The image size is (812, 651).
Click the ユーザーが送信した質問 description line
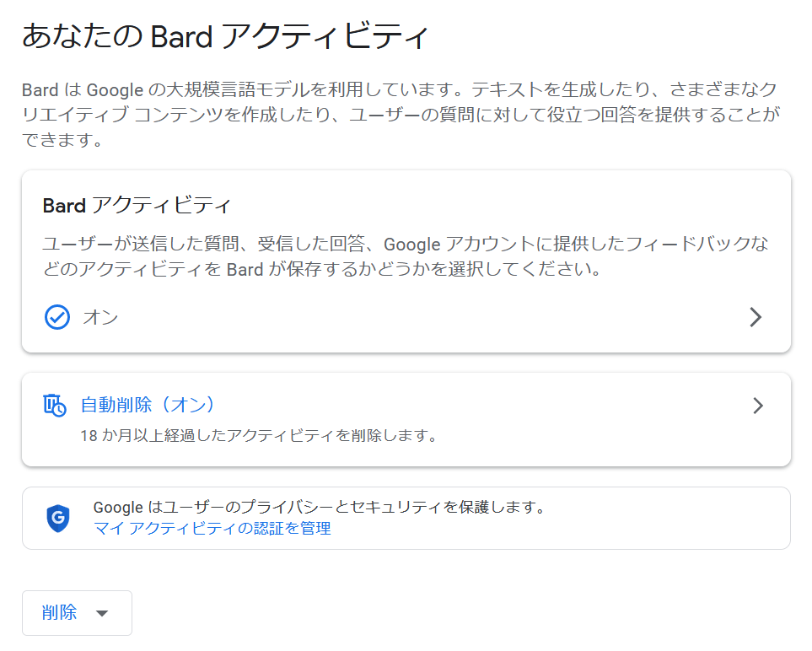click(406, 244)
